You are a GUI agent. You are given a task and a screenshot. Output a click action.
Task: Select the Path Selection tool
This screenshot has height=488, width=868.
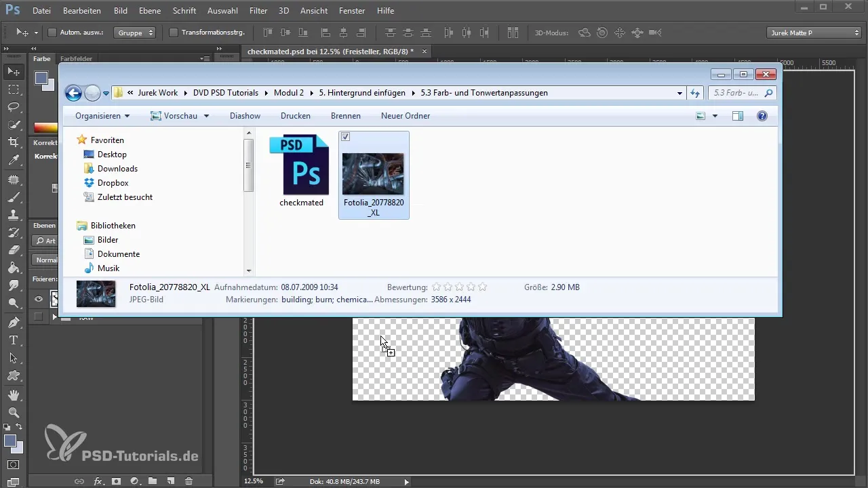[14, 357]
